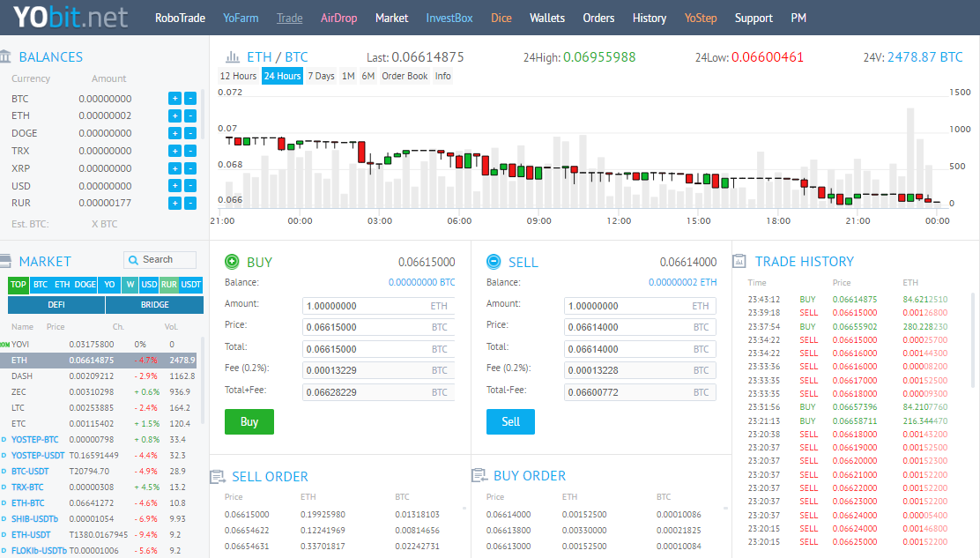Click the buy balance 0.00000000 BTC link

[x=422, y=282]
